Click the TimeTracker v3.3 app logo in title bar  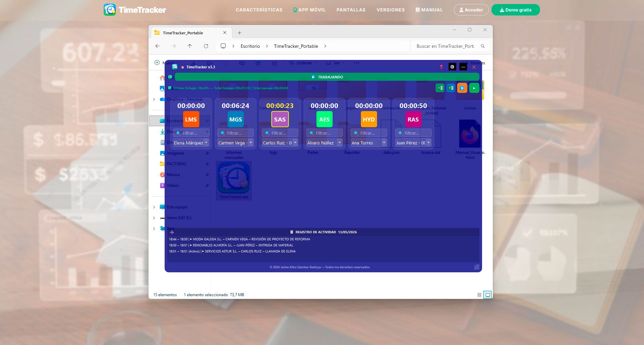(175, 67)
